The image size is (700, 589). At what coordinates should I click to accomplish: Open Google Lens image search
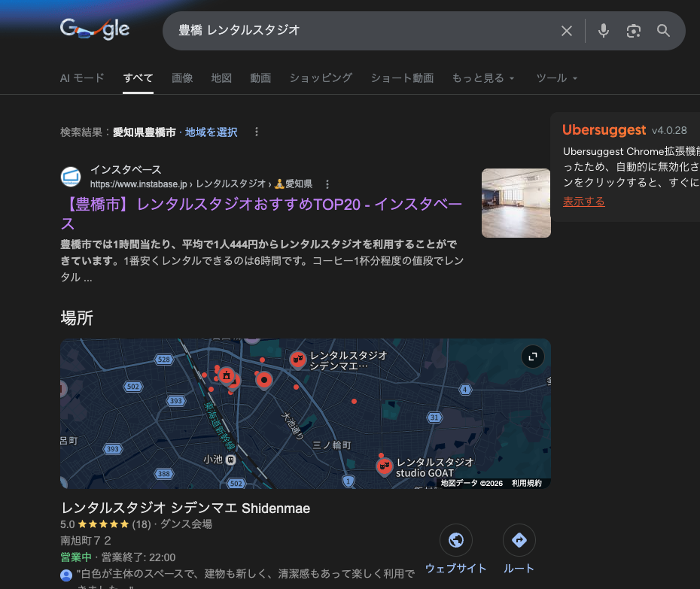[x=633, y=31]
